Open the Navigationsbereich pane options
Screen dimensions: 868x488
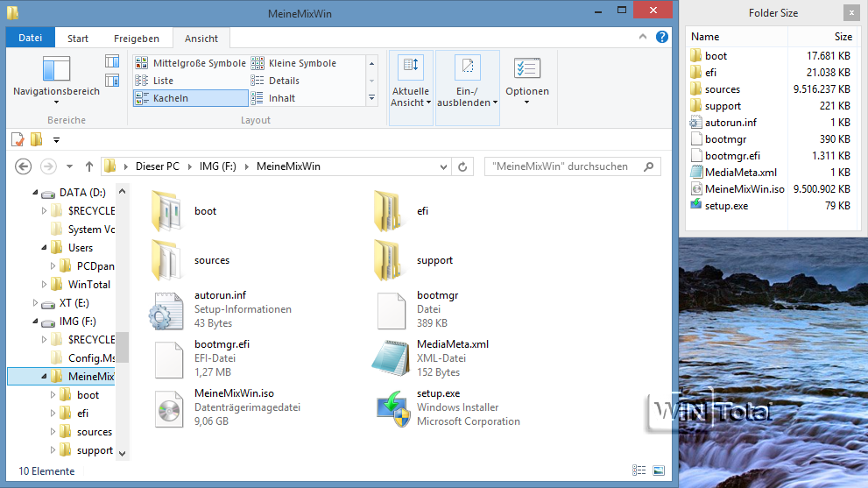pos(56,81)
